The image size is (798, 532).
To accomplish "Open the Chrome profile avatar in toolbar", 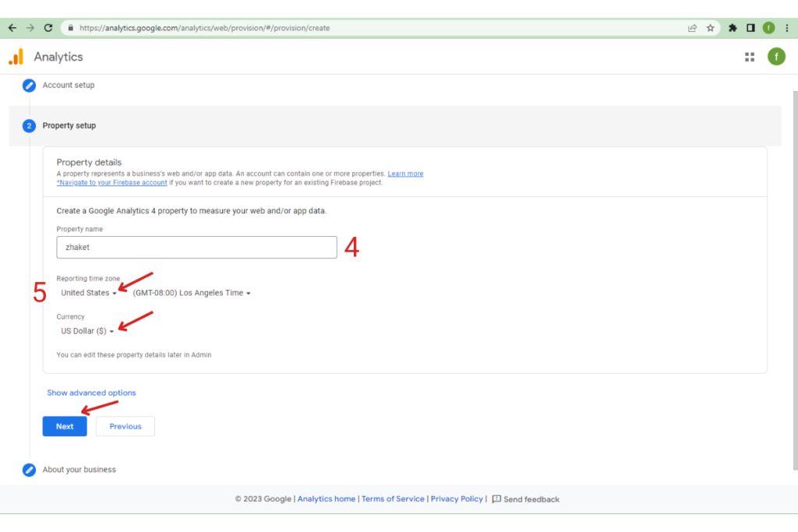I will pyautogui.click(x=768, y=28).
